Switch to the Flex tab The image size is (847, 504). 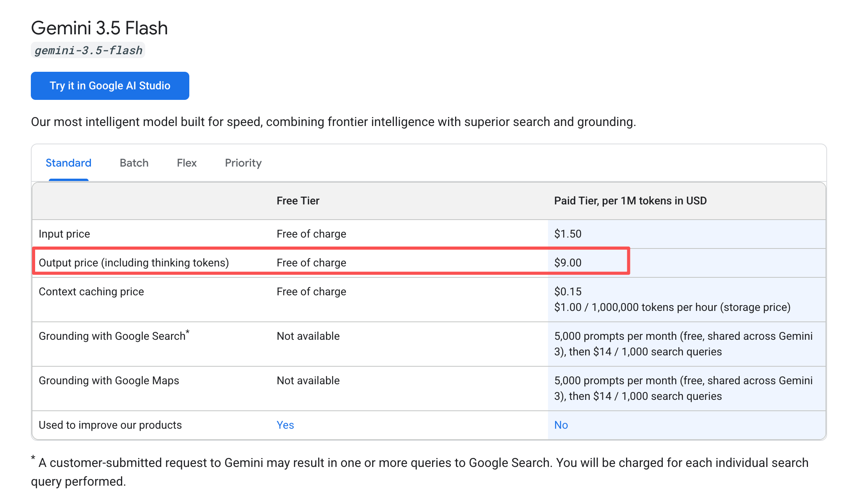tap(187, 163)
